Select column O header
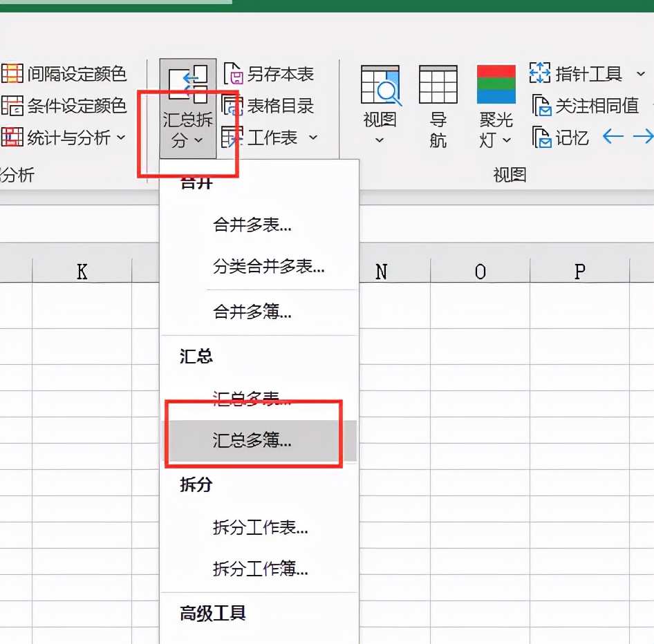Viewport: 654px width, 644px height. point(480,272)
